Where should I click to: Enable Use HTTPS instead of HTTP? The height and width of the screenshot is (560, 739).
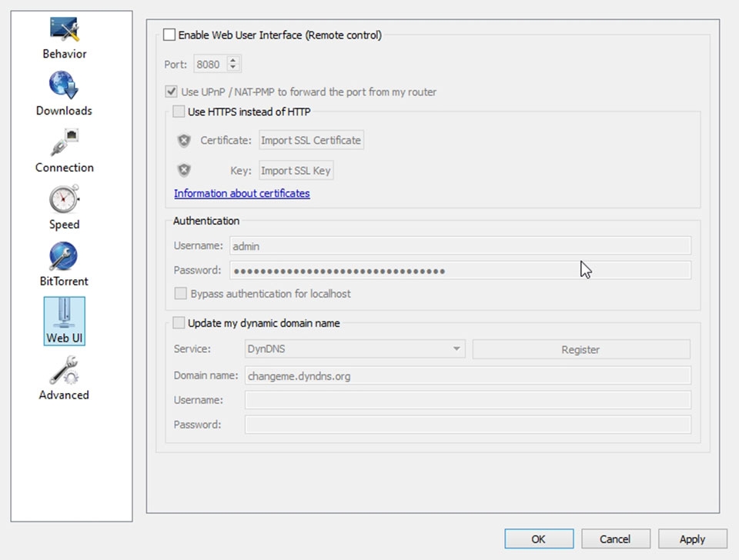[179, 112]
